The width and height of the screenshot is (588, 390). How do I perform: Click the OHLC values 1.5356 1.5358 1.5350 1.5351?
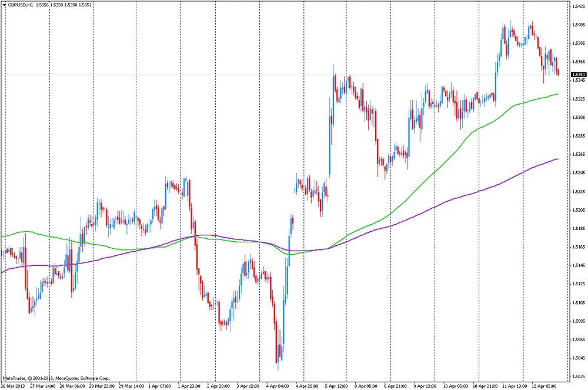pyautogui.click(x=64, y=5)
